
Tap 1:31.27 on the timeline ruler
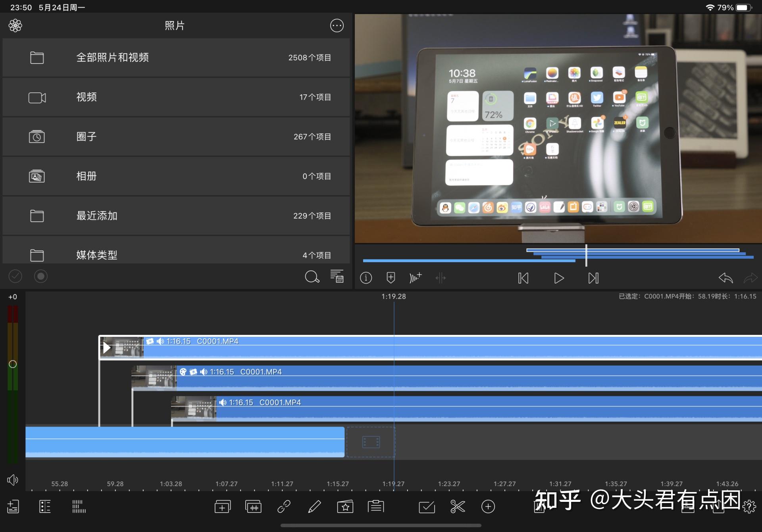tap(560, 484)
